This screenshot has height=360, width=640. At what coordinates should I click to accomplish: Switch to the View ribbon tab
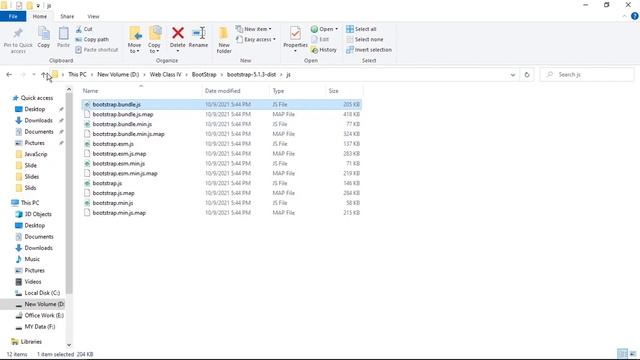93,16
